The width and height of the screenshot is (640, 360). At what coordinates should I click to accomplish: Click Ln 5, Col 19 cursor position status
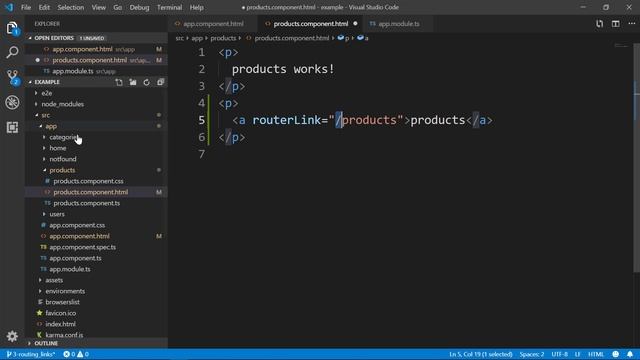pos(480,354)
